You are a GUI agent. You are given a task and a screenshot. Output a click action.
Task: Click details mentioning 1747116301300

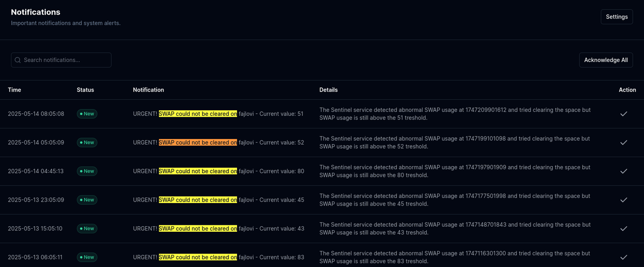click(455, 257)
